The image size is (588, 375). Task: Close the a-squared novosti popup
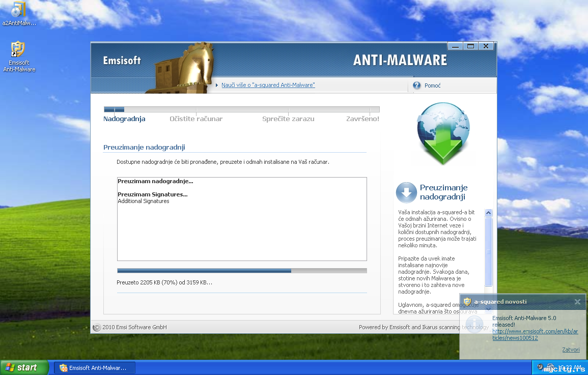pyautogui.click(x=577, y=302)
